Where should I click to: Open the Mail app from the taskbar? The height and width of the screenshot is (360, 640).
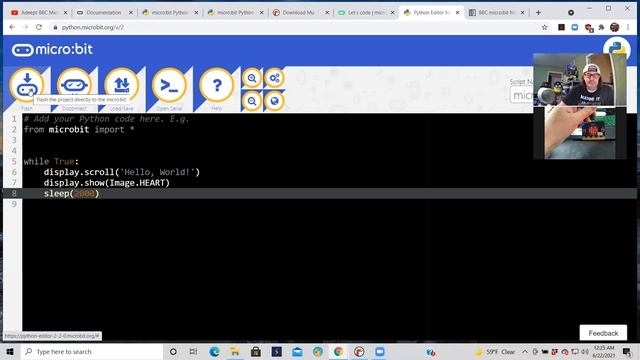click(x=297, y=351)
